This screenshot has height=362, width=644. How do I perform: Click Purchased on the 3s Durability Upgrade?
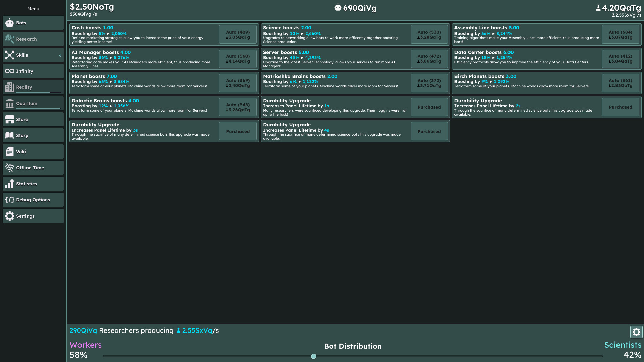[238, 131]
